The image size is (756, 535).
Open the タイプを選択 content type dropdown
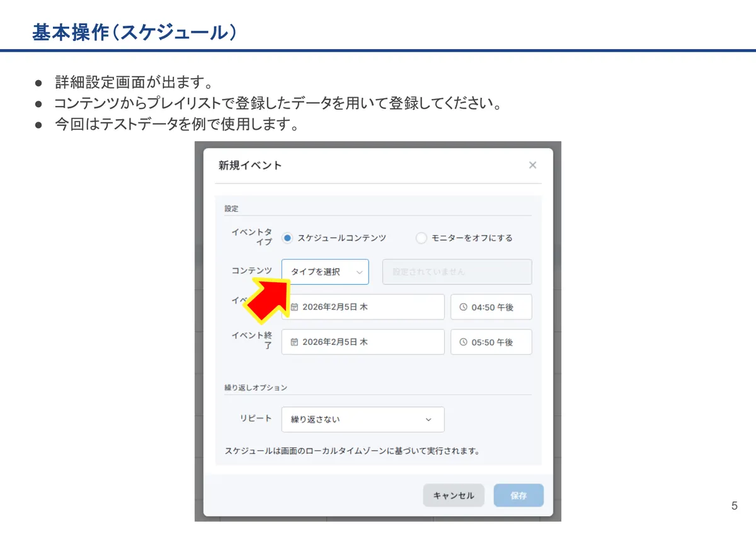pyautogui.click(x=325, y=272)
